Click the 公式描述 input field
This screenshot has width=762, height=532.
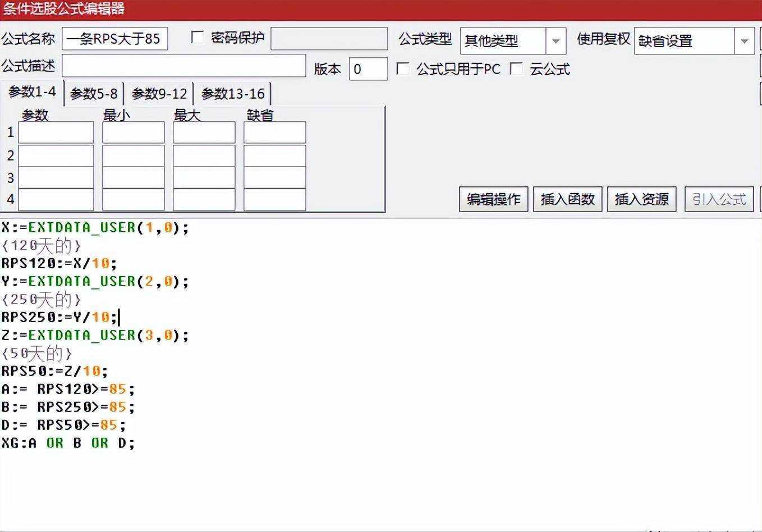pyautogui.click(x=183, y=66)
